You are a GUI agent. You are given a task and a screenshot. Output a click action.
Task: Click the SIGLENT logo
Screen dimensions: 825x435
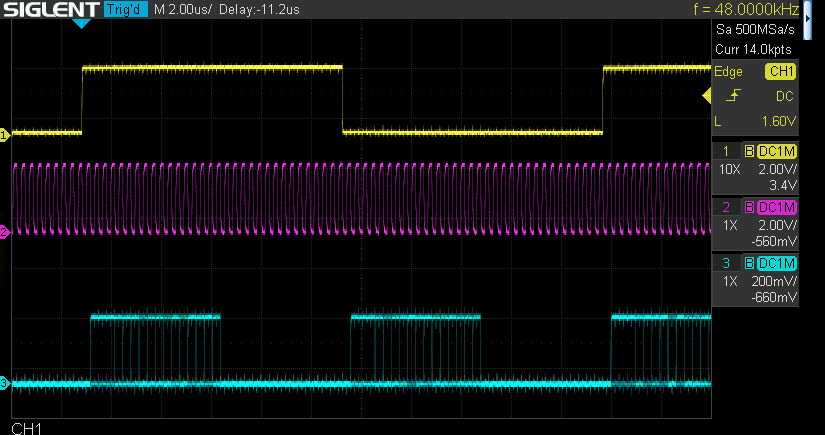(x=48, y=10)
